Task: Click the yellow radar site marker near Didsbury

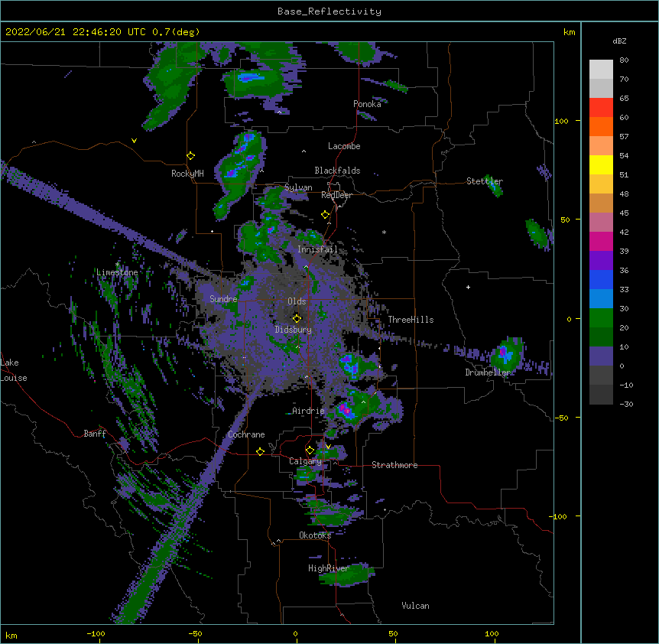Action: pyautogui.click(x=297, y=318)
